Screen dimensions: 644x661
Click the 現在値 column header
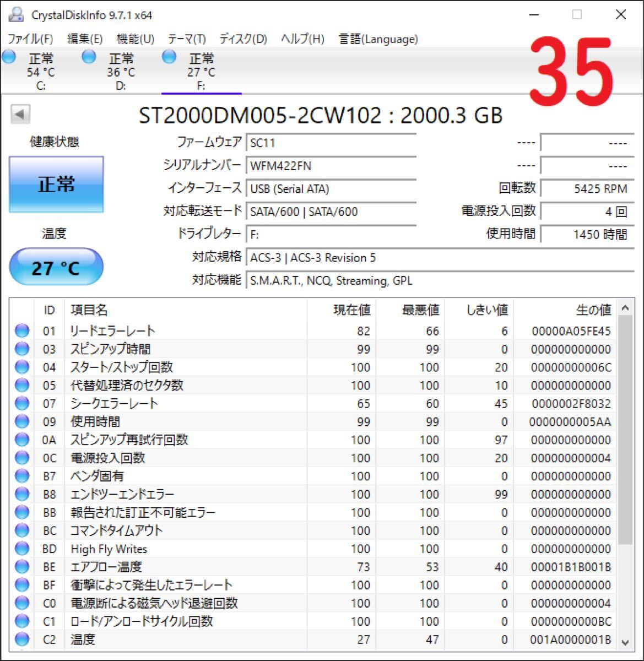pos(342,310)
